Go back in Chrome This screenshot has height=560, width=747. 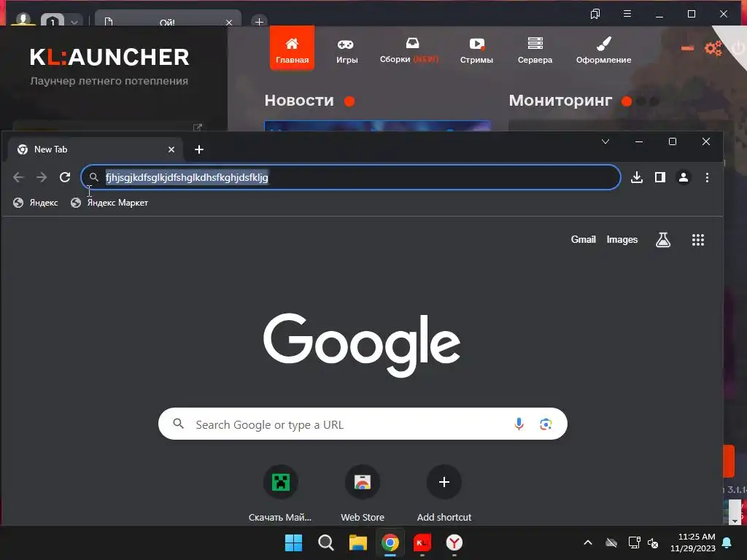pos(18,178)
